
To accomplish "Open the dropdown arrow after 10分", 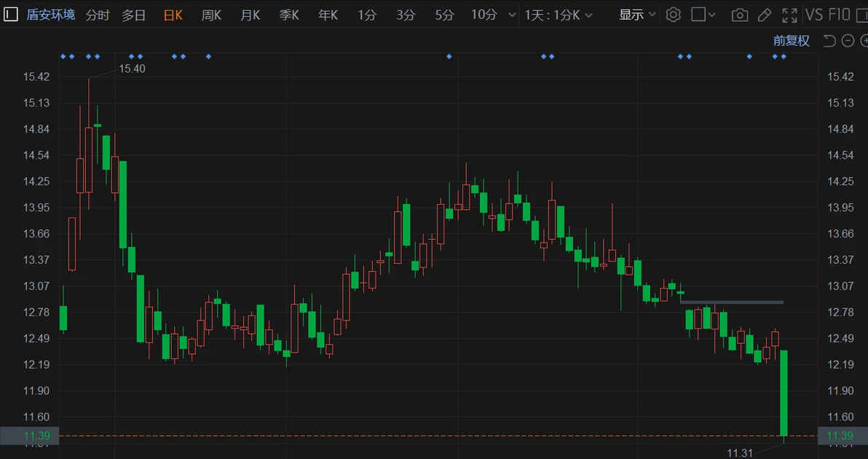I will pyautogui.click(x=512, y=15).
